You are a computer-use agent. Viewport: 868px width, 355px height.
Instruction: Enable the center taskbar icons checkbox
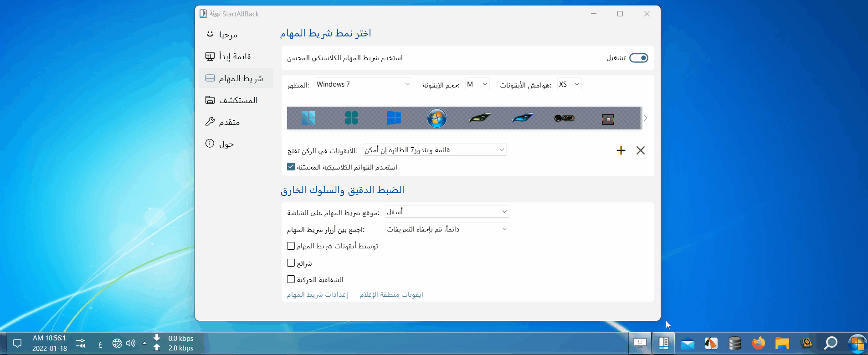291,246
